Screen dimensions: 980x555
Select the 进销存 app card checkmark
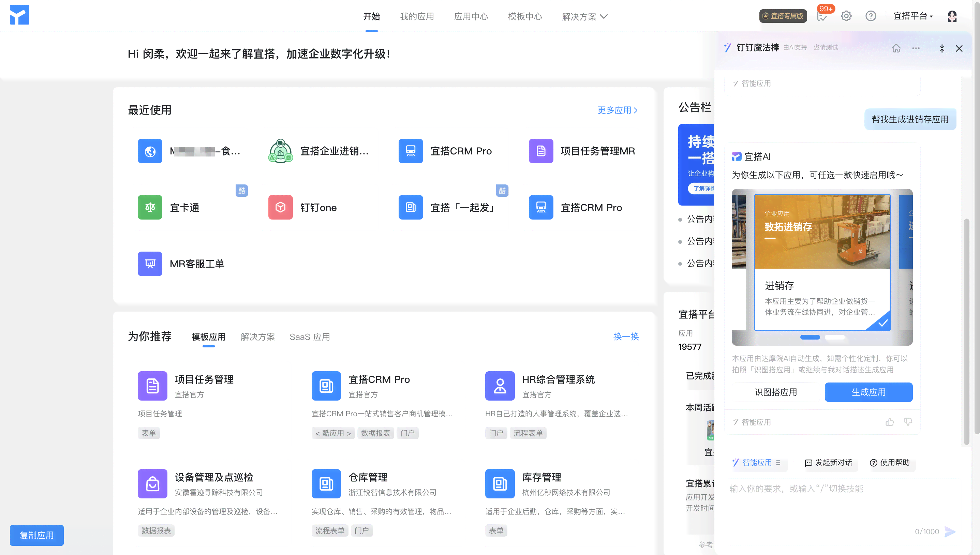(882, 323)
